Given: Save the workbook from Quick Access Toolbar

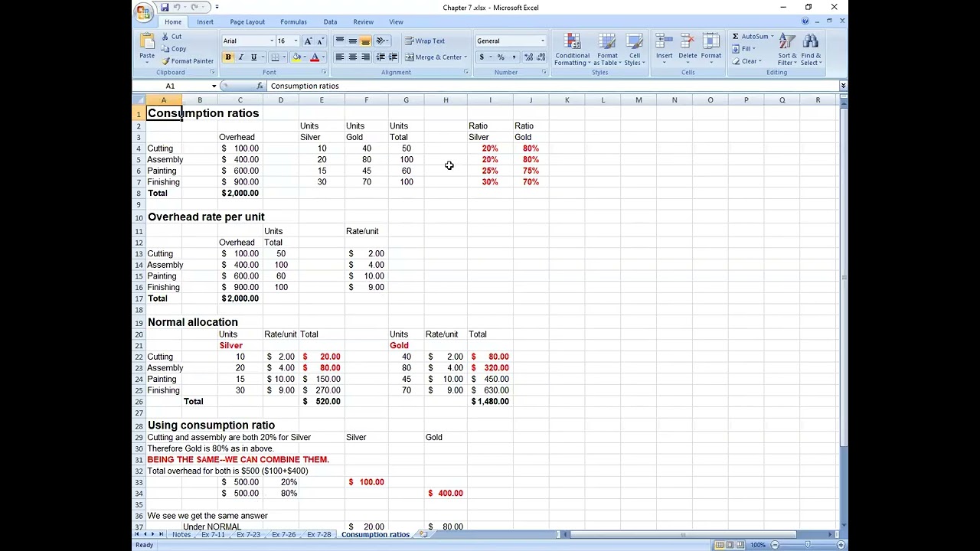Looking at the screenshot, I should pos(164,8).
